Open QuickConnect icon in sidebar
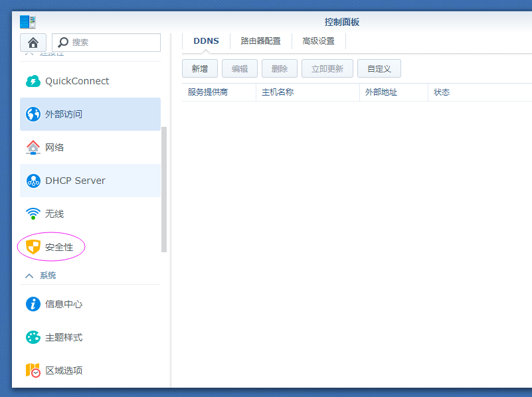 click(33, 81)
